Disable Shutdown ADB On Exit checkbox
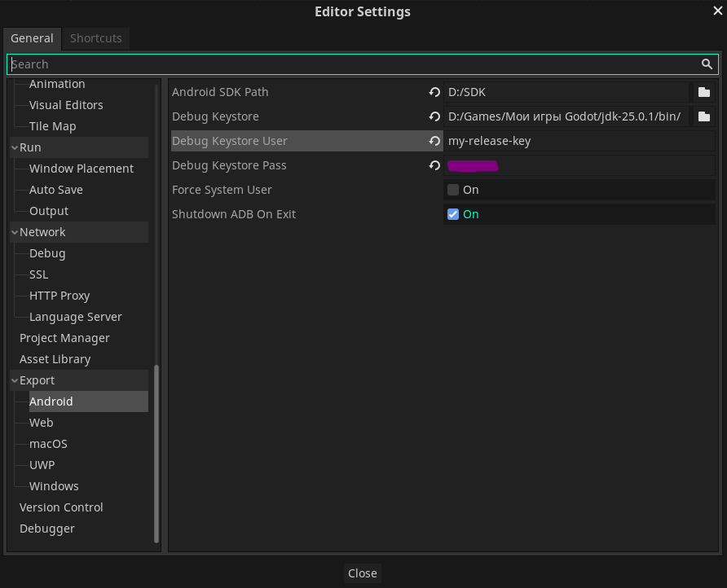 point(453,214)
